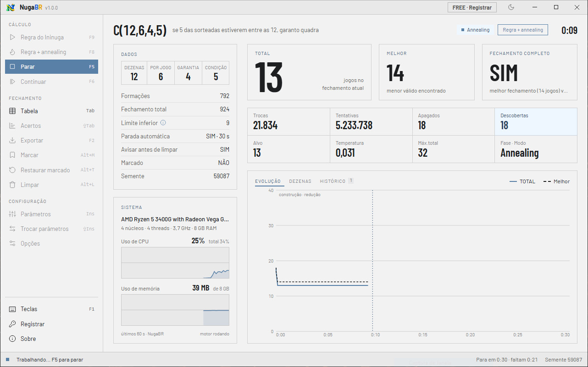
Task: Open the Parâmetros sliders icon
Action: pos(12,214)
